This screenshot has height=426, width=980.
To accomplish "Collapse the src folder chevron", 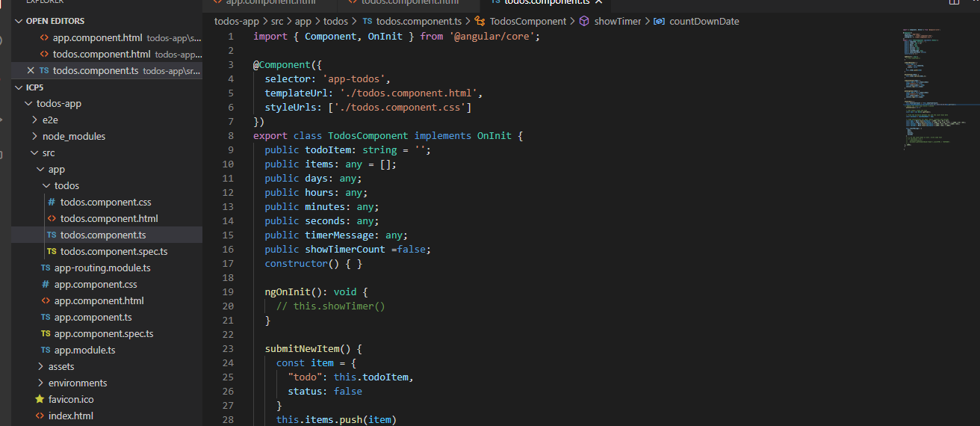I will [x=35, y=152].
